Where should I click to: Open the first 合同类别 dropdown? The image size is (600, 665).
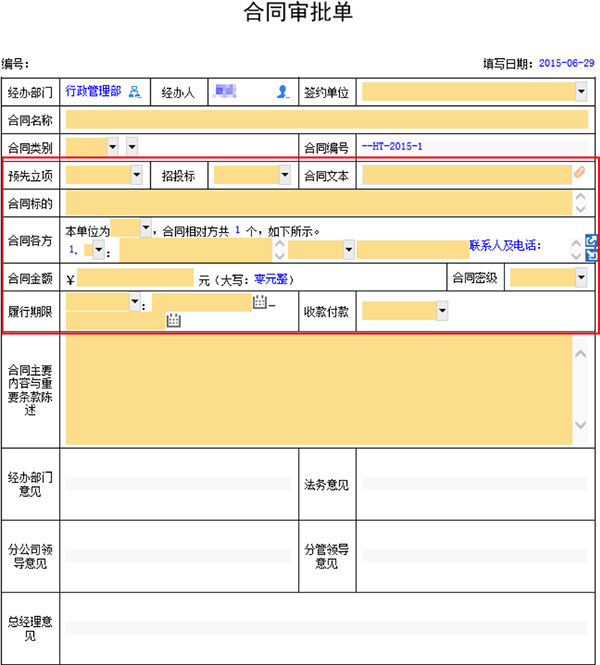[x=112, y=147]
